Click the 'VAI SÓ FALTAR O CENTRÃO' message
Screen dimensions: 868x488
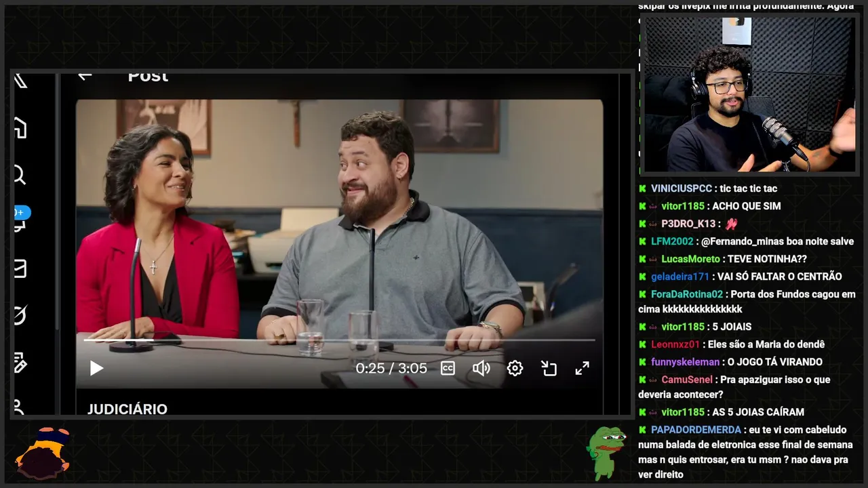click(x=779, y=277)
